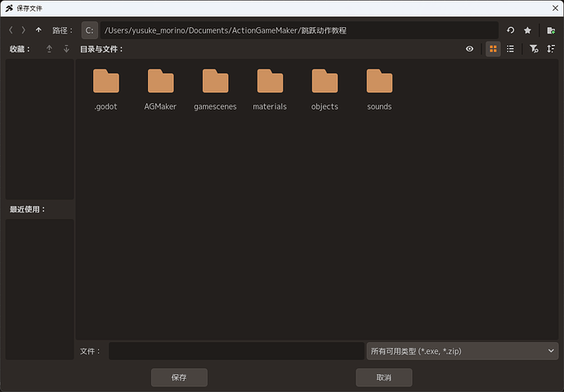Select the gamescenes folder
The height and width of the screenshot is (392, 564).
point(215,90)
